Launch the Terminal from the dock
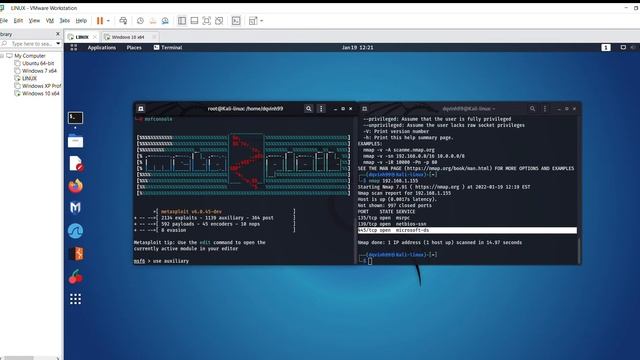 coord(76,118)
